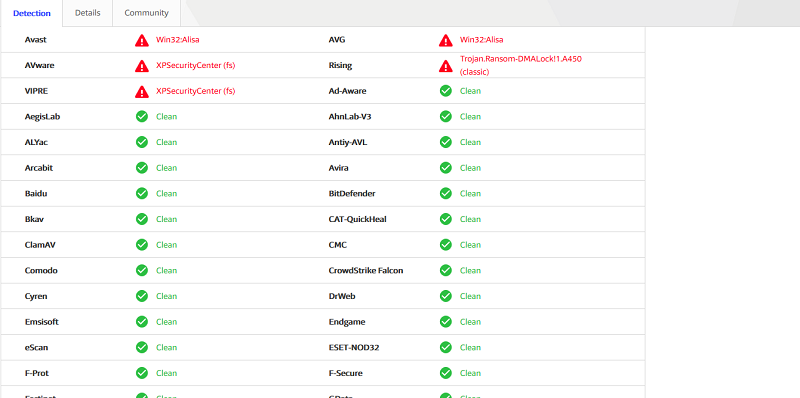The image size is (800, 398).
Task: Click the green checkmark icon beside Ad-Aware
Action: coord(446,91)
